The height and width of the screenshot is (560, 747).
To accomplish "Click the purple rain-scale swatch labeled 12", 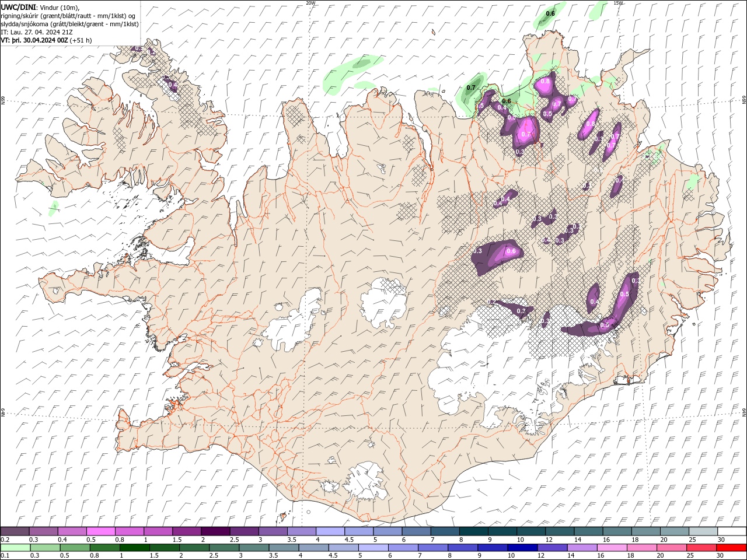I will pos(551,548).
